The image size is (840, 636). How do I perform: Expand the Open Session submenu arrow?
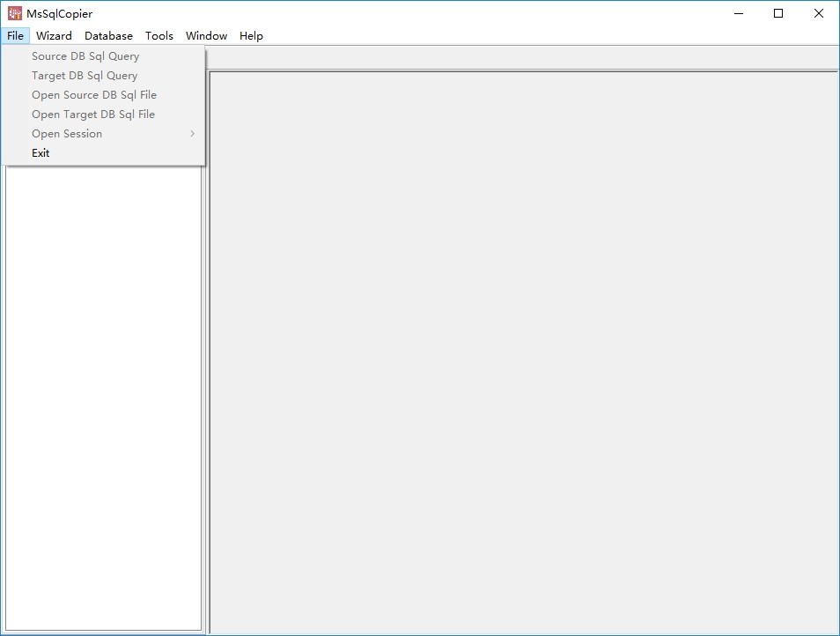[x=192, y=133]
